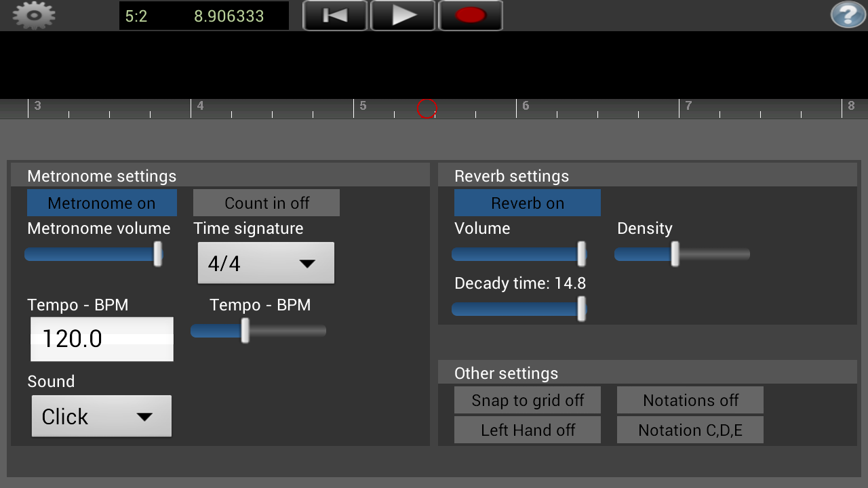Open help with the question mark icon
The width and height of the screenshot is (868, 488).
pyautogui.click(x=848, y=15)
